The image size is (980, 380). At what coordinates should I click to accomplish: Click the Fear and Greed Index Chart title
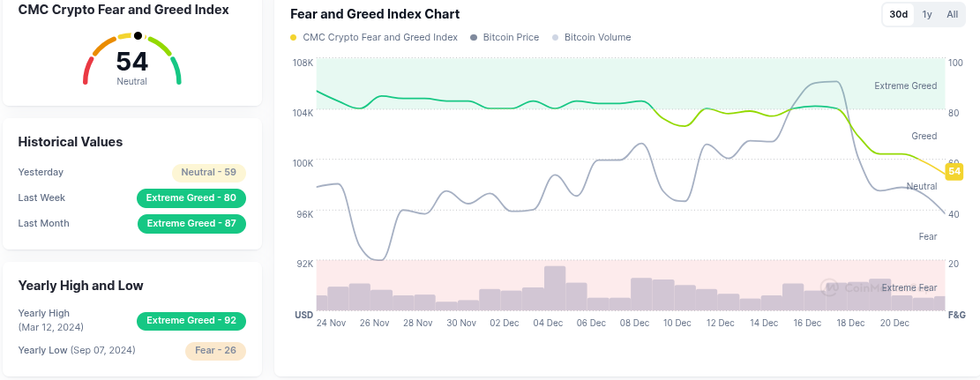(x=375, y=14)
